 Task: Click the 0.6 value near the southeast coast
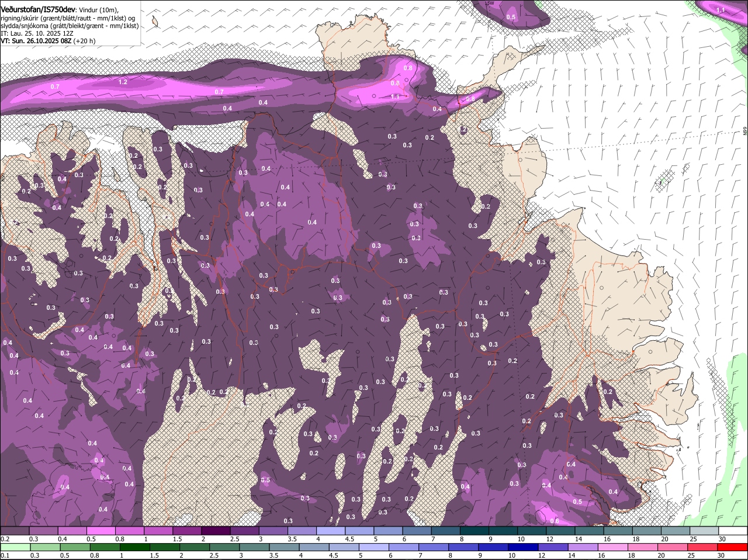555,521
